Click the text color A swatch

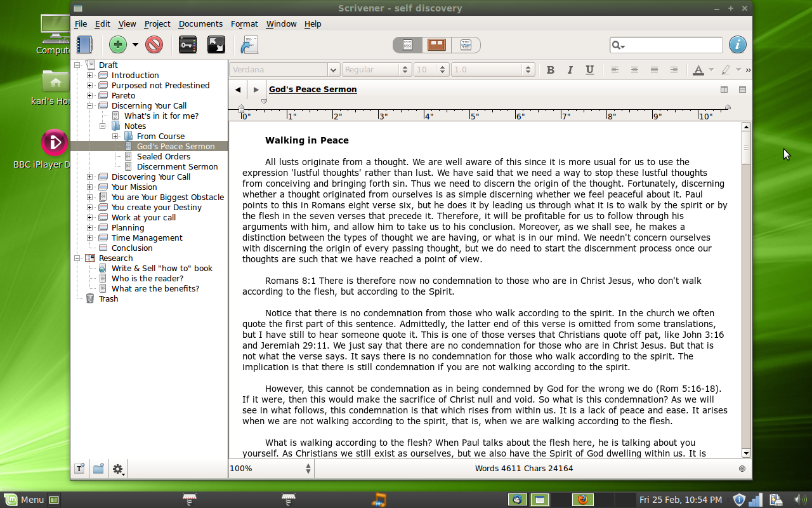pyautogui.click(x=698, y=70)
